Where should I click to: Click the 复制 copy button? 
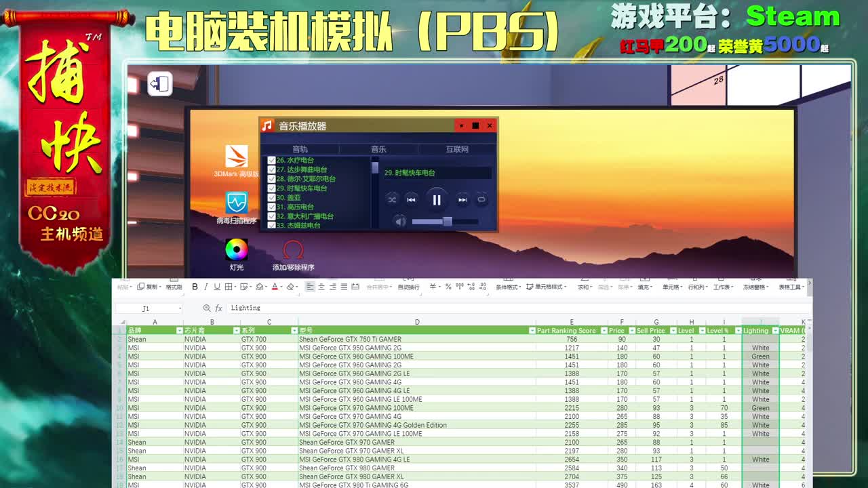click(147, 287)
